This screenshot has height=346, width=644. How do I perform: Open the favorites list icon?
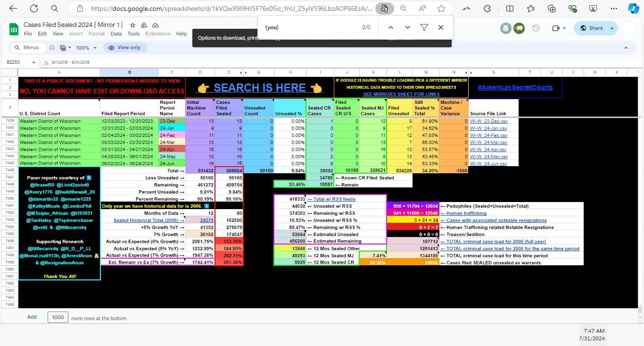(531, 8)
